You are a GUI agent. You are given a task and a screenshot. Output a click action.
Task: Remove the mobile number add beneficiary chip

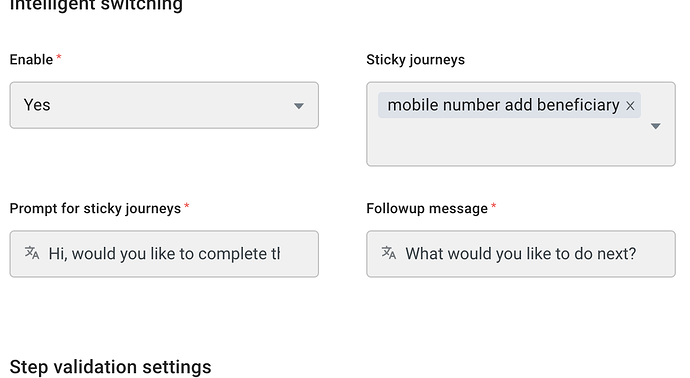coord(630,106)
